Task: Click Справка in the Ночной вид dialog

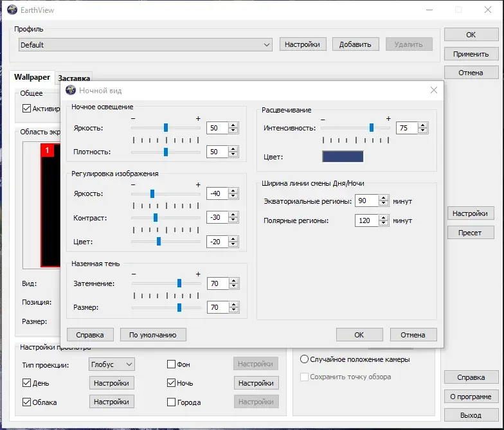Action: pyautogui.click(x=90, y=334)
